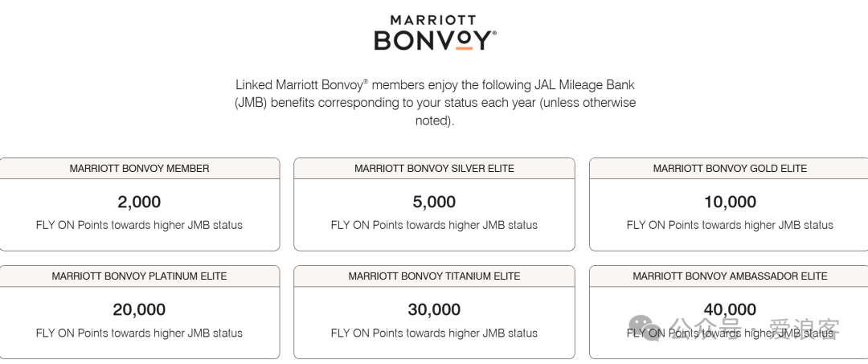Click the 10,000 points figure

click(x=730, y=202)
